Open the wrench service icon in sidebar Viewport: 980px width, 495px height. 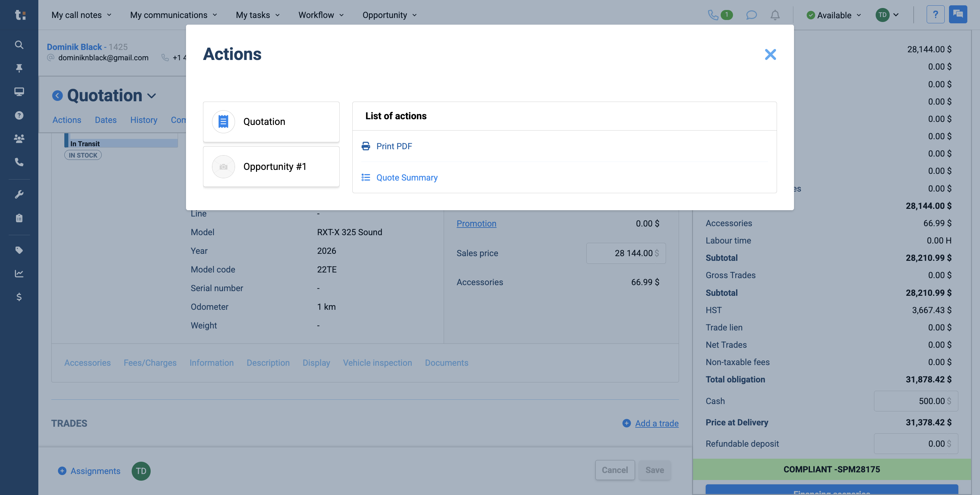point(19,194)
